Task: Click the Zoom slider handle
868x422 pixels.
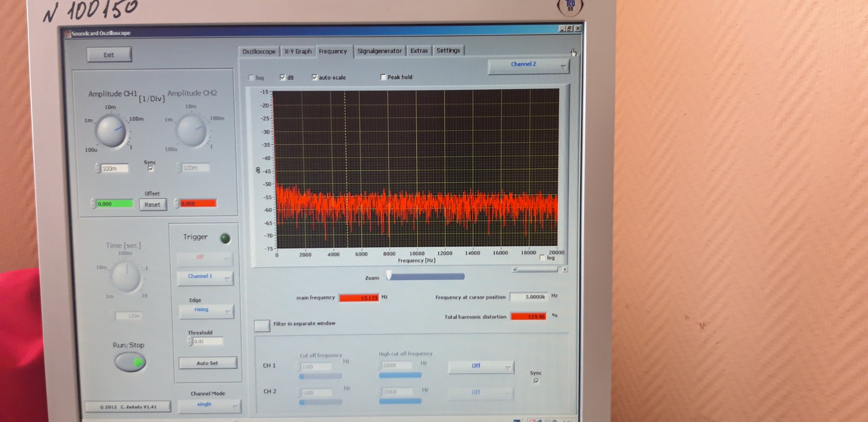Action: click(389, 276)
